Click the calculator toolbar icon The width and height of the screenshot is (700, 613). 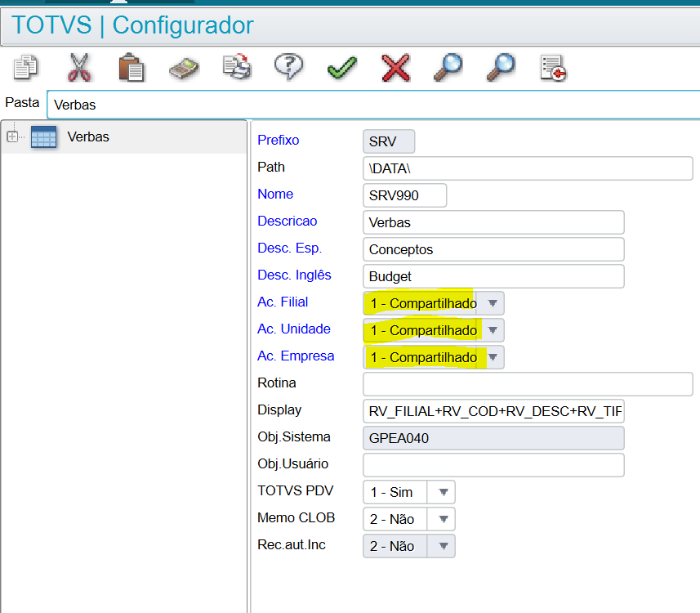[184, 69]
